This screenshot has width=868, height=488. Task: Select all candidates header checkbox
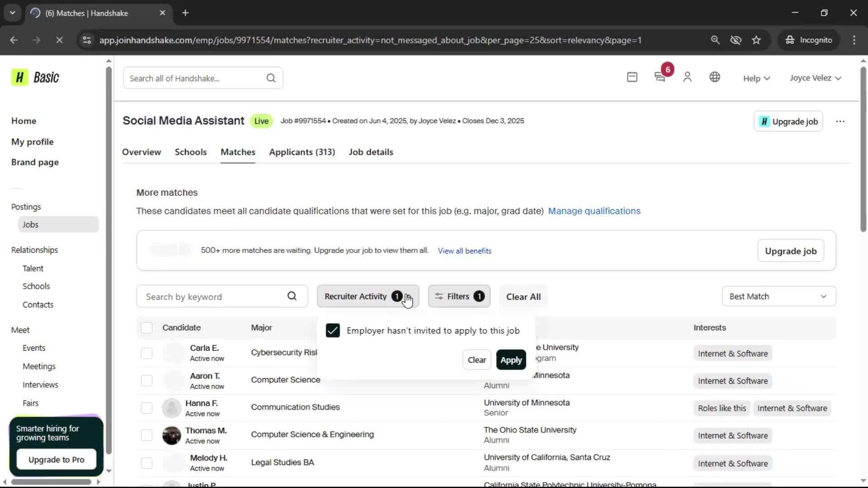[146, 328]
